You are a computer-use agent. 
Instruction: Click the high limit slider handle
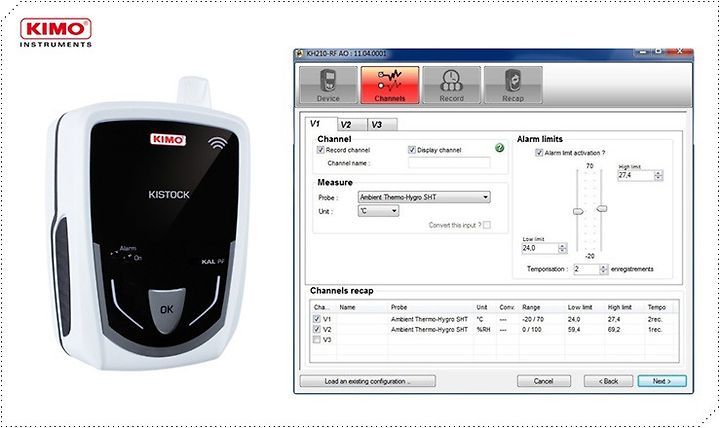[602, 208]
